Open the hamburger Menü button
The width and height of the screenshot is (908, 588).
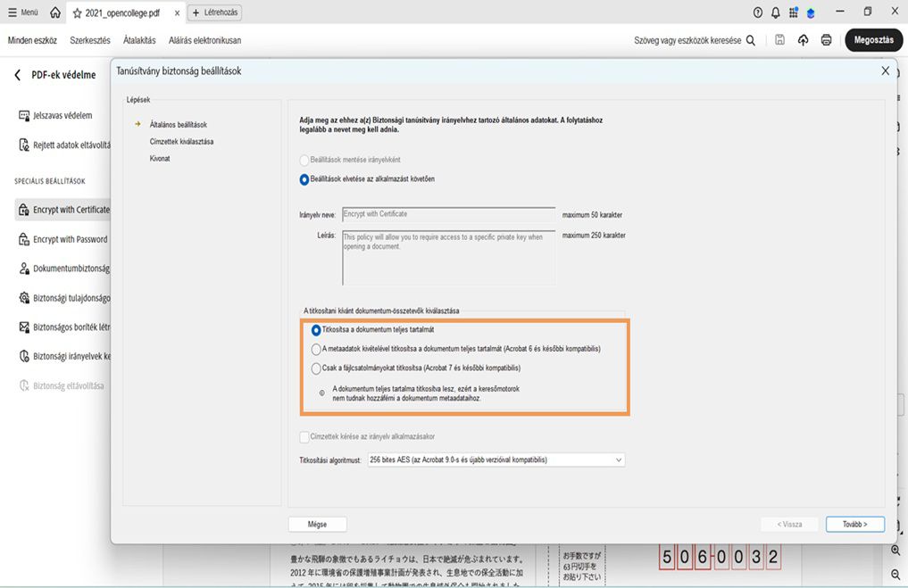pos(22,12)
